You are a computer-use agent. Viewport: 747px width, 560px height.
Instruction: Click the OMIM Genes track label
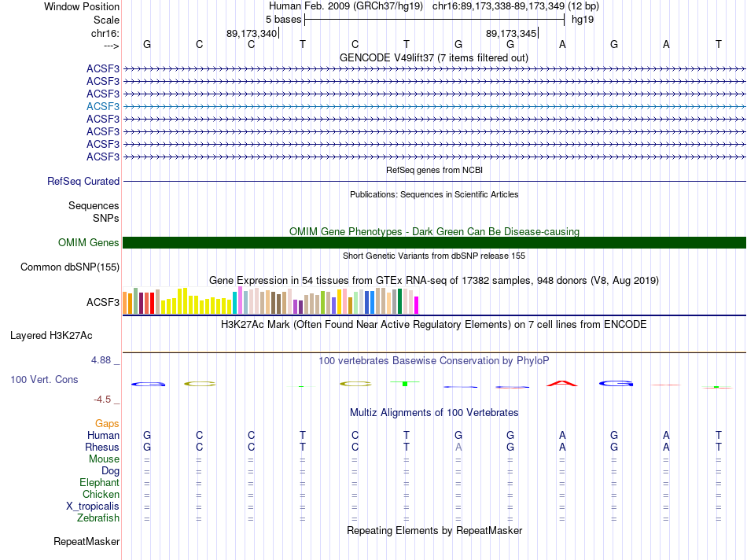click(88, 242)
